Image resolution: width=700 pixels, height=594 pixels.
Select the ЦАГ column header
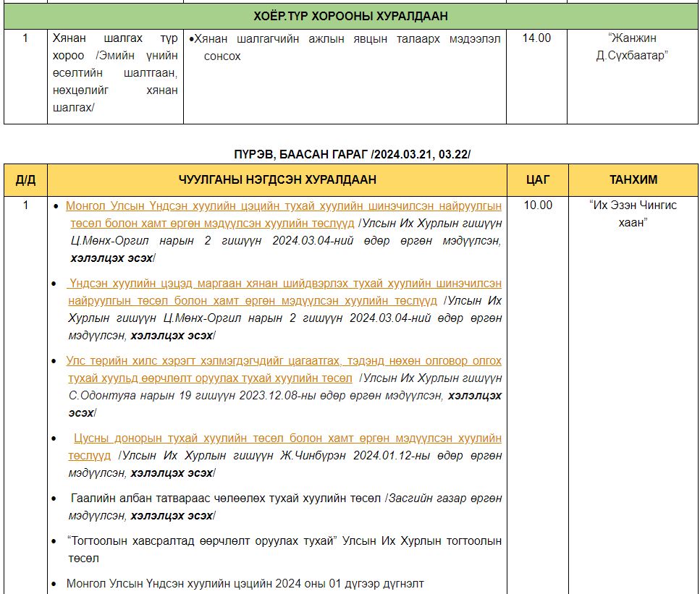[x=536, y=179]
